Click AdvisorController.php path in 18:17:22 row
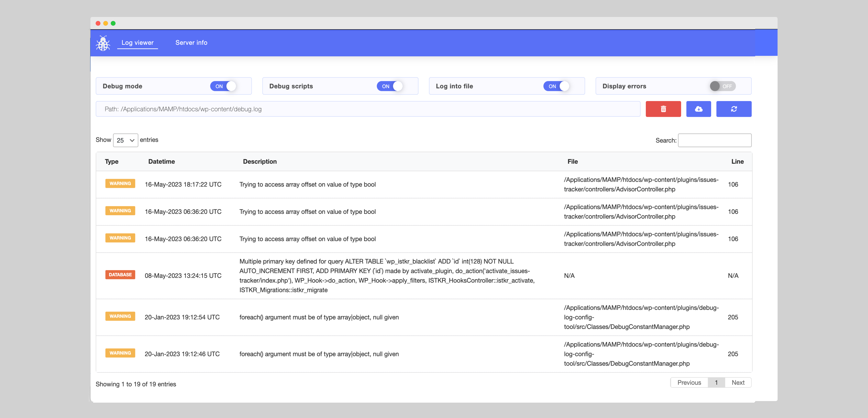868x418 pixels. pyautogui.click(x=641, y=184)
